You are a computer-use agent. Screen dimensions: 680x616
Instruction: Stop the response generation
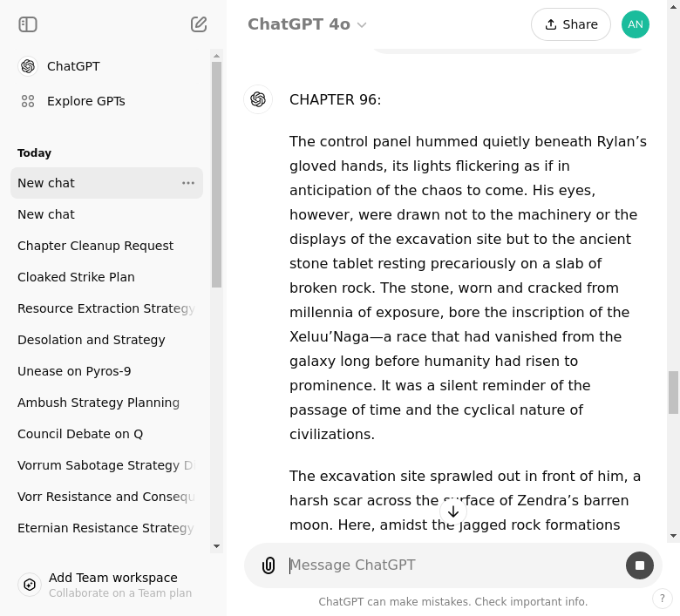coord(639,565)
